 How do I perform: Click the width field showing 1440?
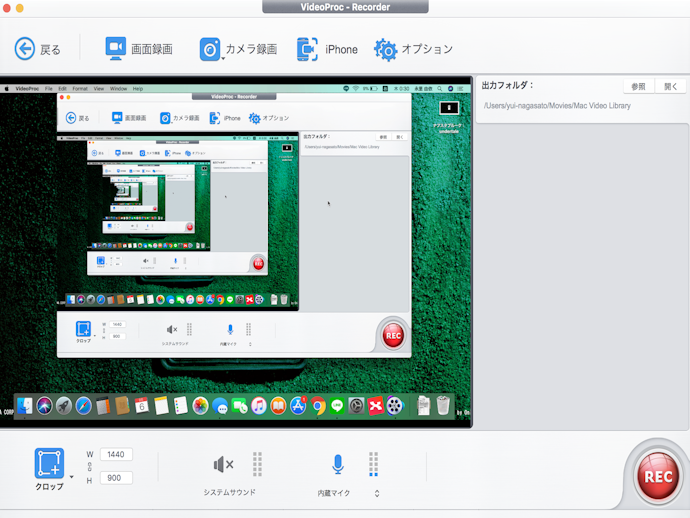(x=116, y=455)
